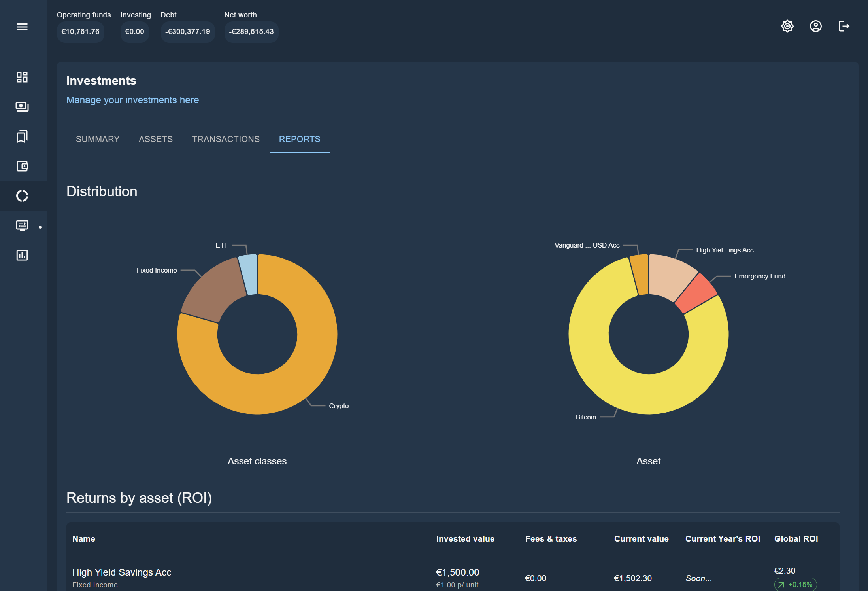
Task: Open the budgets bookmark icon in sidebar
Action: pyautogui.click(x=22, y=136)
